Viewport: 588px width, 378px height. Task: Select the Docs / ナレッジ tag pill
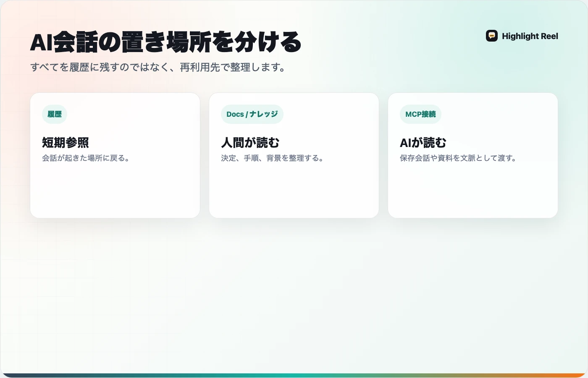(252, 114)
